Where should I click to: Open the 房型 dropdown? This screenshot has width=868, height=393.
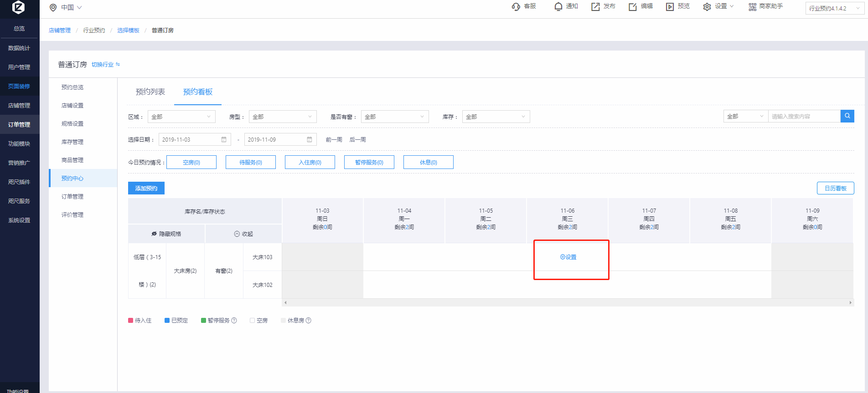click(x=283, y=117)
